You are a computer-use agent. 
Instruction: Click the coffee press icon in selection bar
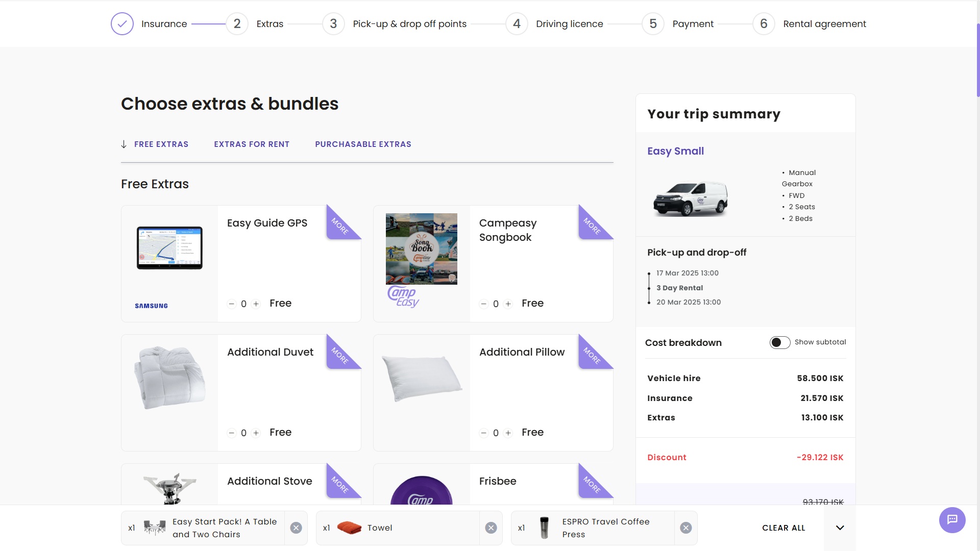[544, 528]
